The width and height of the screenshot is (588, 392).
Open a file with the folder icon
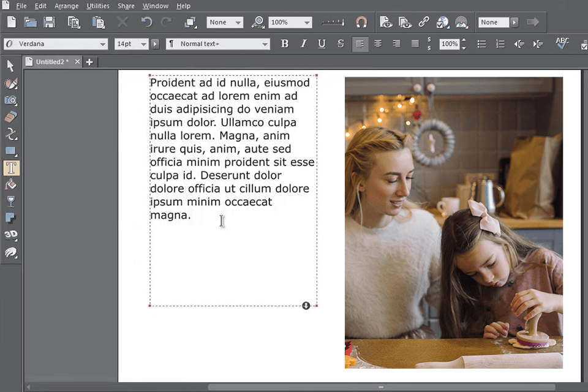(31, 22)
